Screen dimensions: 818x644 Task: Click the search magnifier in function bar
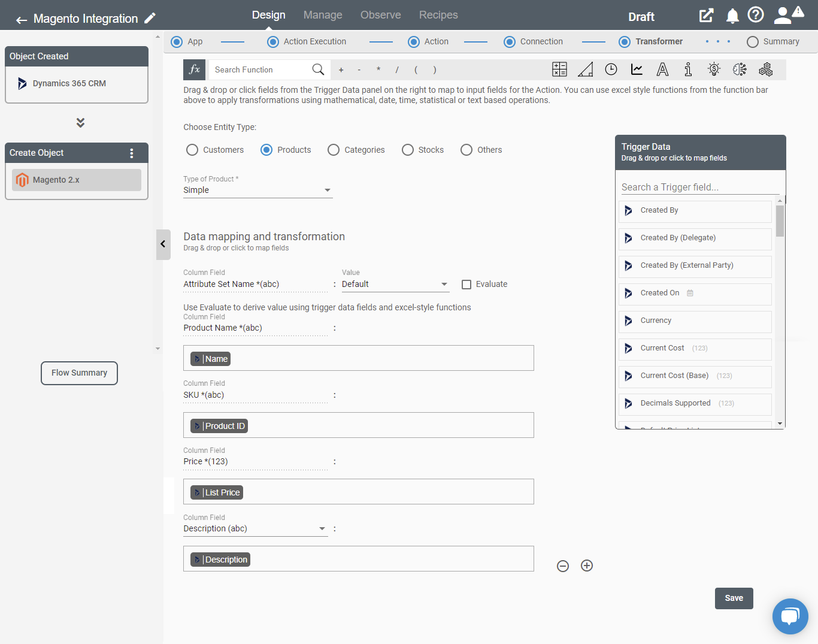pyautogui.click(x=318, y=69)
